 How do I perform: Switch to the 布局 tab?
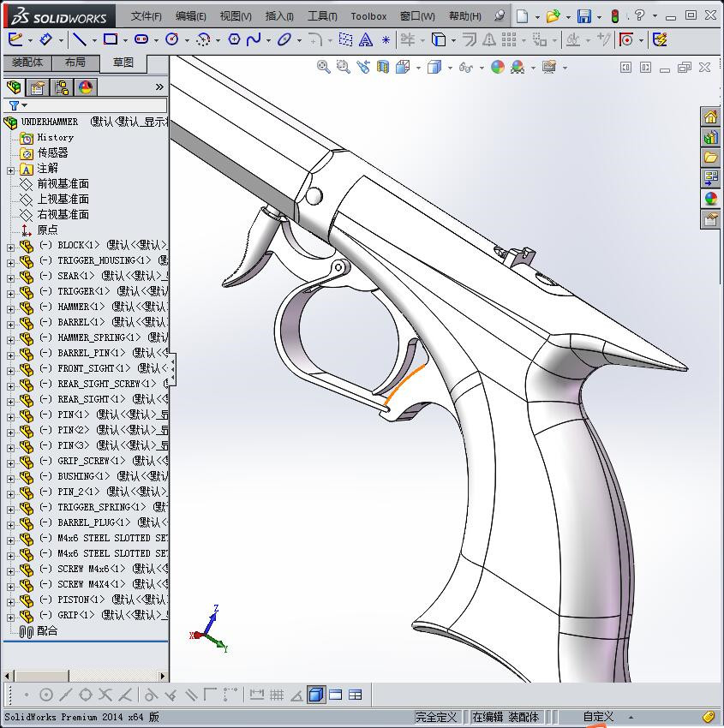[x=75, y=63]
